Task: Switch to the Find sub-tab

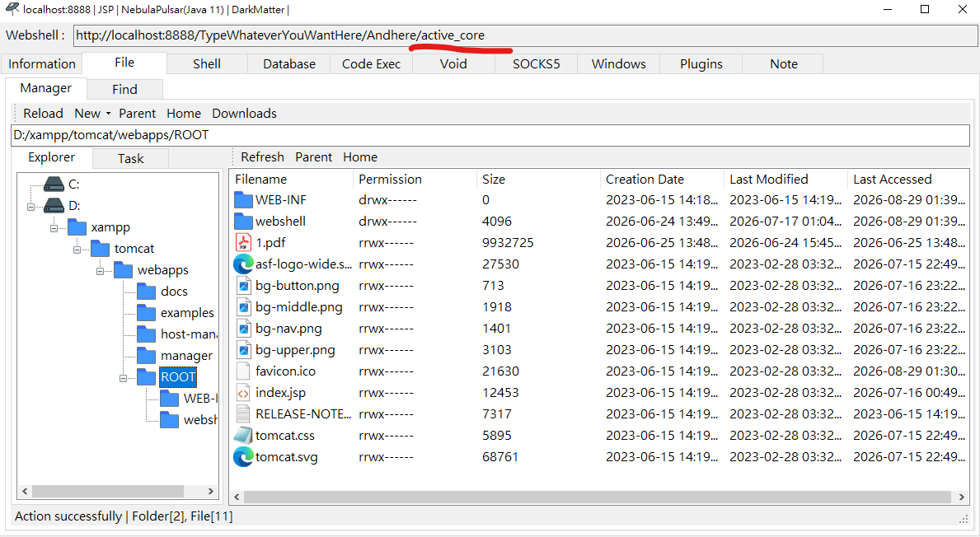Action: 125,89
